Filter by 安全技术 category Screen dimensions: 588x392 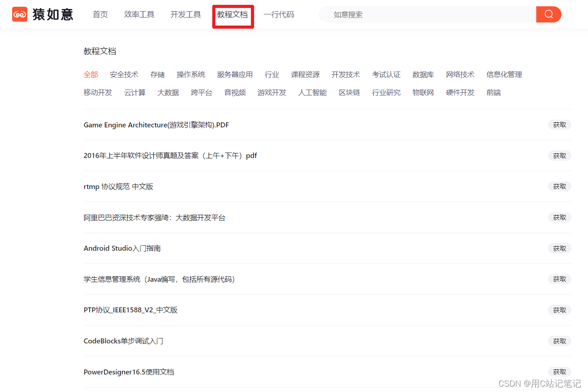124,75
